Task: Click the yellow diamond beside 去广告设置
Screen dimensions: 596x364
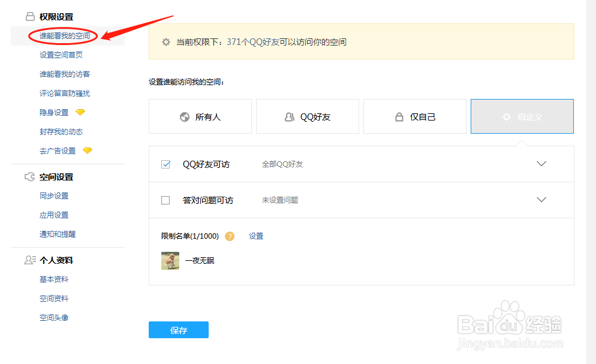Action: (88, 151)
